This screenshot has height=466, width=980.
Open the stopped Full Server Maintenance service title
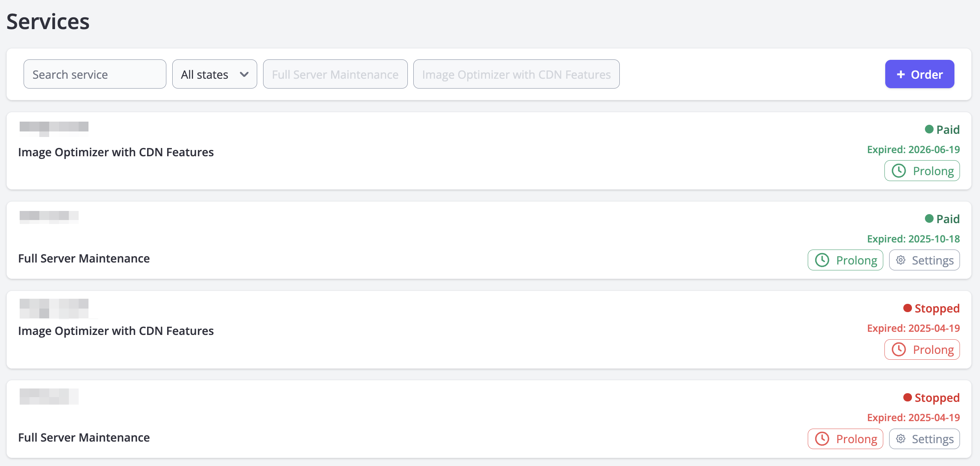click(84, 438)
